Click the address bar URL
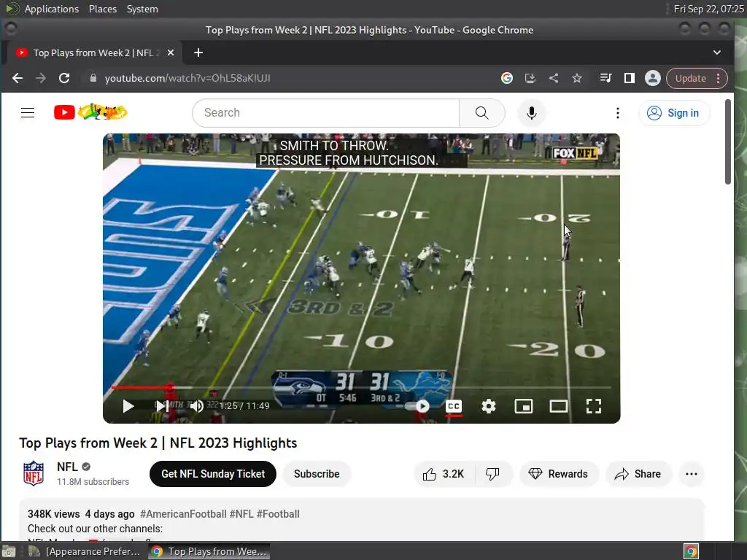 click(x=187, y=78)
